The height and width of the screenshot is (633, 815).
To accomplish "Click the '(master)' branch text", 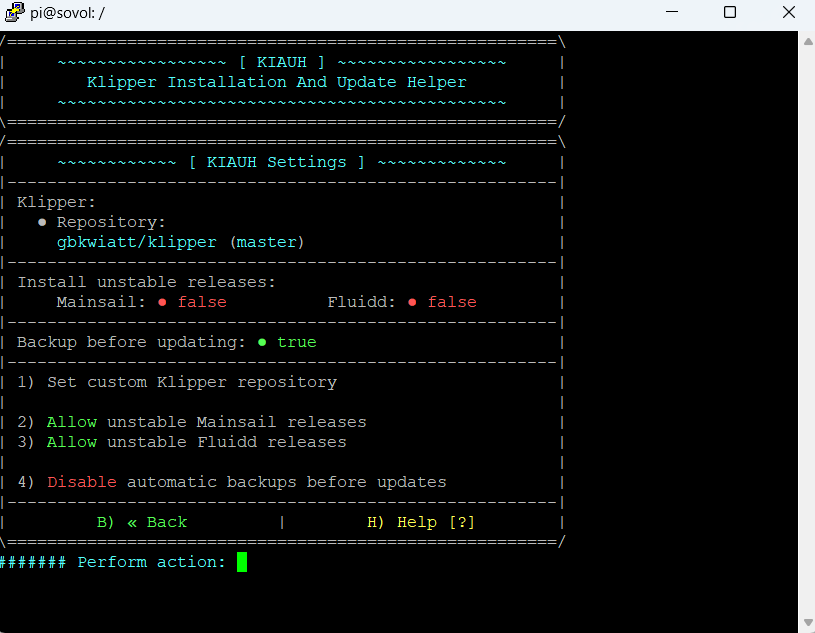I will tap(267, 242).
